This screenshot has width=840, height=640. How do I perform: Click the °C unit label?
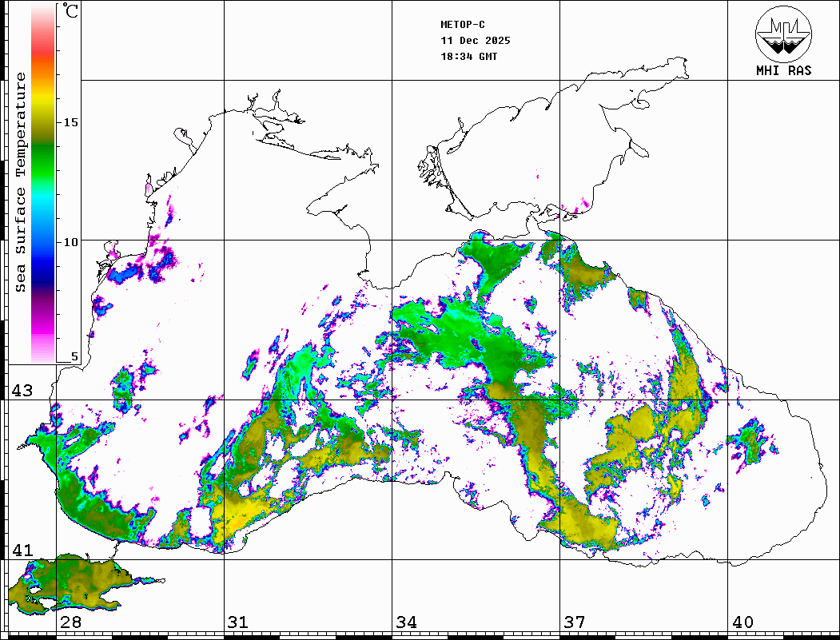[x=71, y=11]
